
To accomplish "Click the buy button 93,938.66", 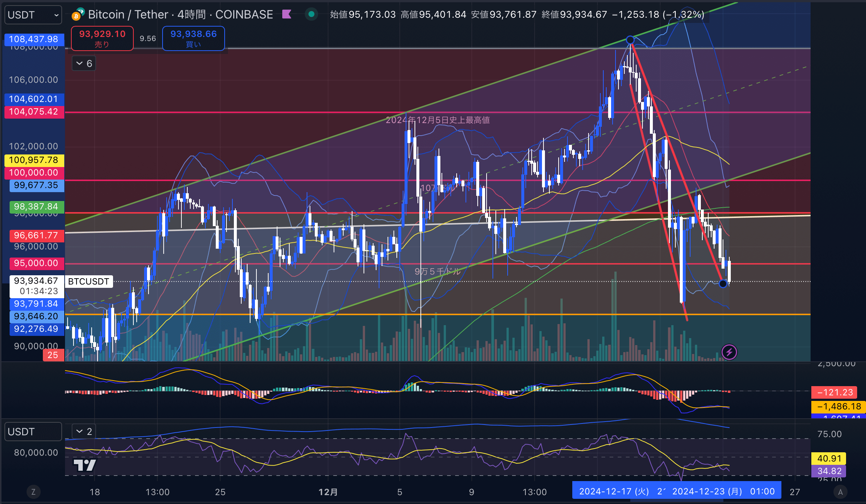I will tap(194, 38).
